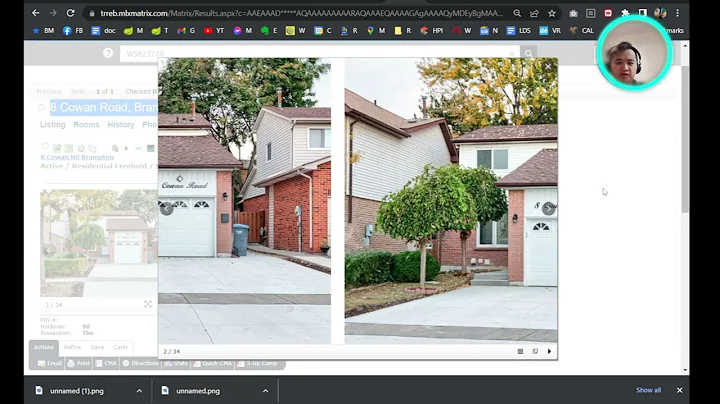This screenshot has height=404, width=720.
Task: Click the Matrix search magnifier button
Action: pos(529,54)
